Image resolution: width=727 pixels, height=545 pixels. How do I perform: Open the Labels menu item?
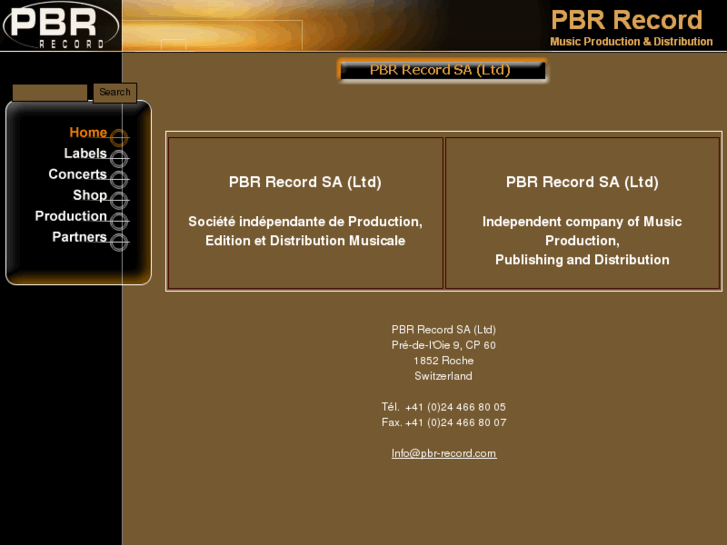point(85,154)
